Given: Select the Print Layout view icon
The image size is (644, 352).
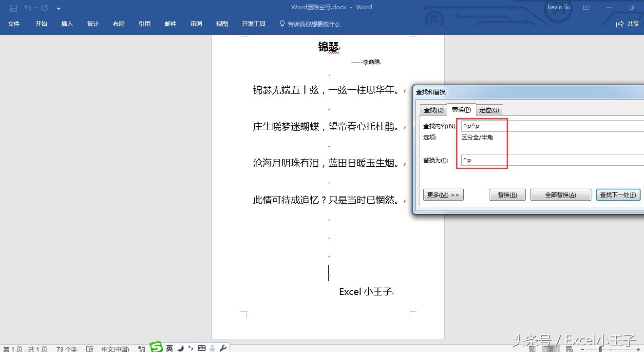Looking at the screenshot, I should click(x=551, y=349).
